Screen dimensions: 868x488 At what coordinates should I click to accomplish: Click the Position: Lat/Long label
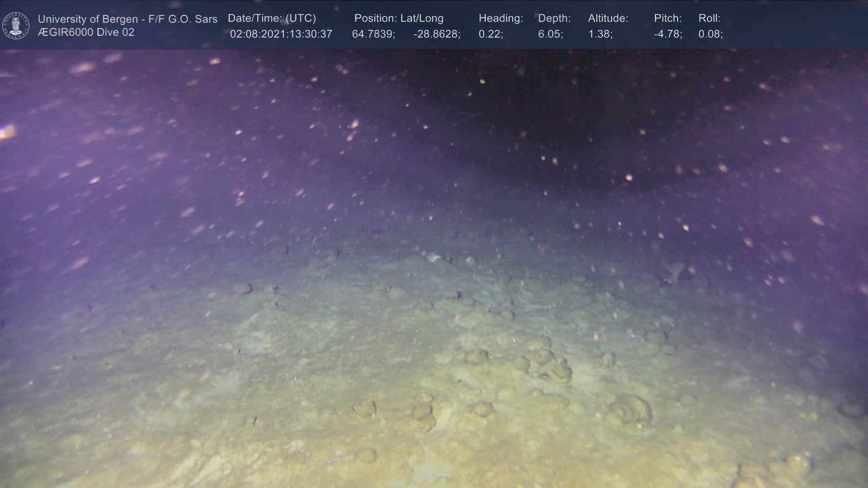pos(399,19)
